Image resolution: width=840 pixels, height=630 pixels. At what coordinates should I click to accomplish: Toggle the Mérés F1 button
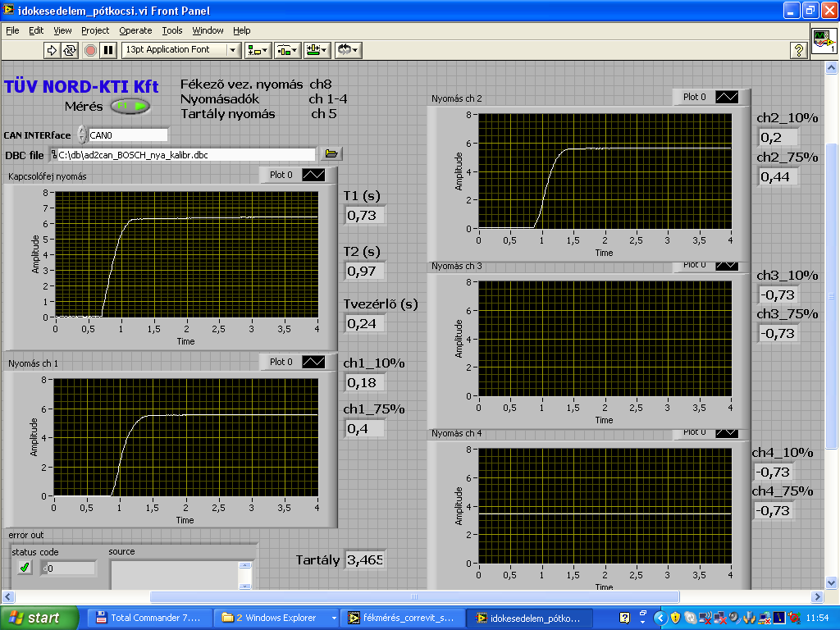click(130, 106)
